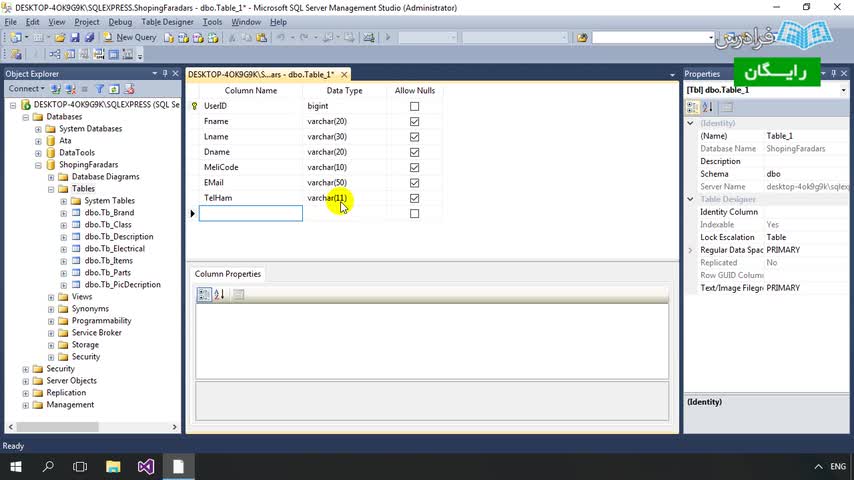Expand the Views folder node
The height and width of the screenshot is (480, 854).
tap(51, 297)
